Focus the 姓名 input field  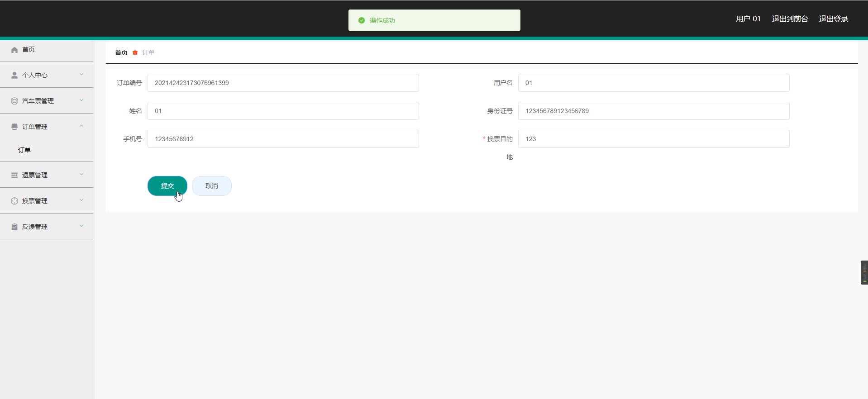point(283,111)
